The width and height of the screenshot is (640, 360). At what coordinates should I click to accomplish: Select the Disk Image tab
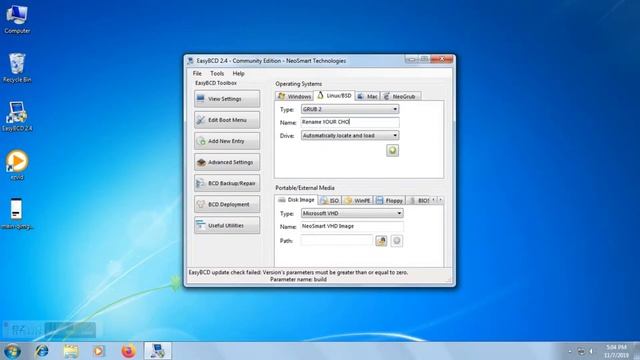[x=296, y=200]
